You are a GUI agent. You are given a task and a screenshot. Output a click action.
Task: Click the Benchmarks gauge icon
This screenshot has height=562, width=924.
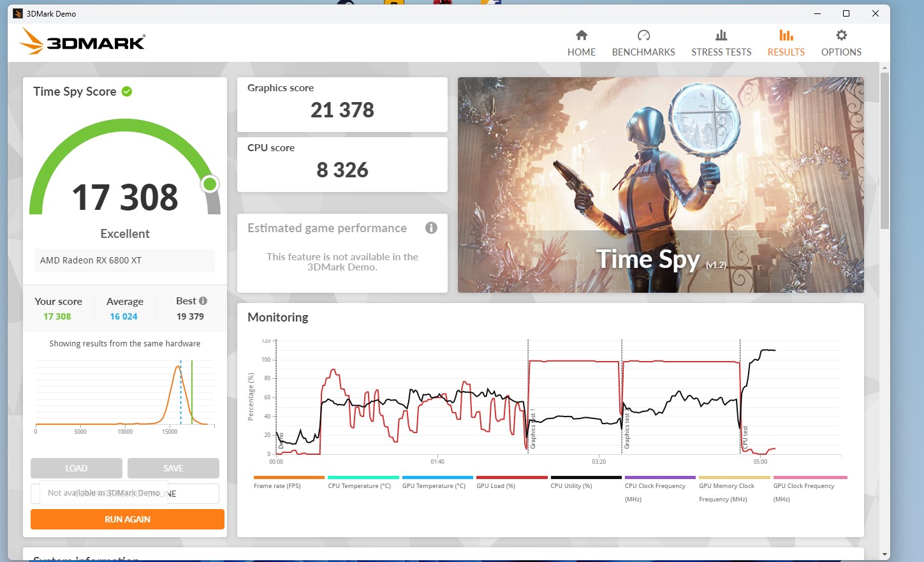pyautogui.click(x=643, y=35)
